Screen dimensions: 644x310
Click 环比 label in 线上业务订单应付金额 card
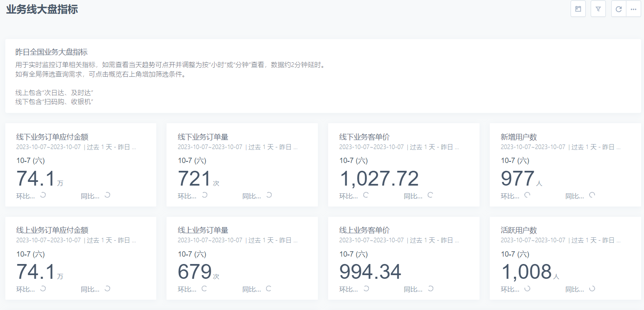point(25,289)
